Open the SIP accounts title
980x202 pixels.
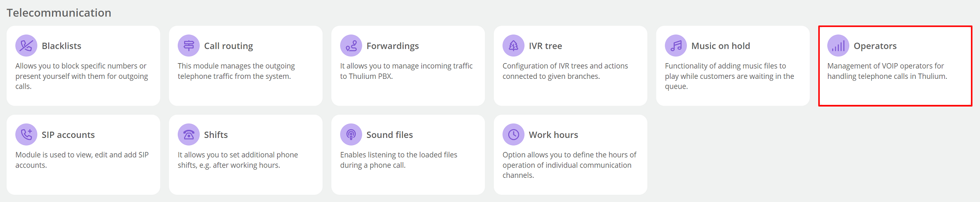tap(68, 134)
